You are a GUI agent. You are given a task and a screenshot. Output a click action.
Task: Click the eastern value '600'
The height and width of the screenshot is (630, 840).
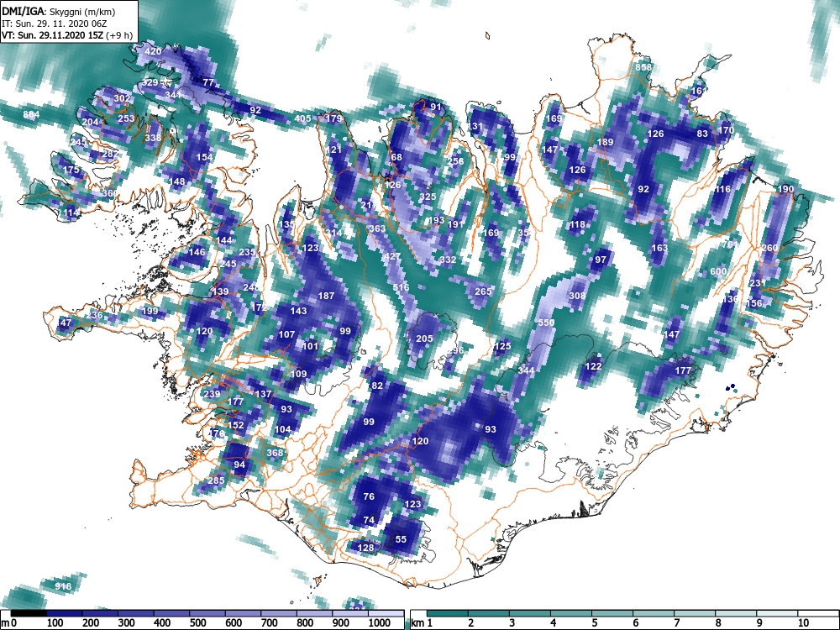pos(718,271)
